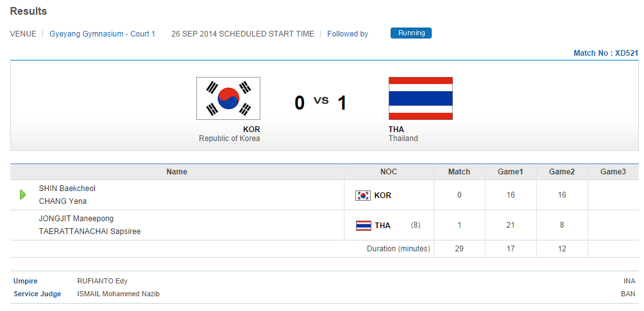Screen dimensions: 644x311
Task: Click the green serving arrow indicator
Action: click(x=23, y=194)
